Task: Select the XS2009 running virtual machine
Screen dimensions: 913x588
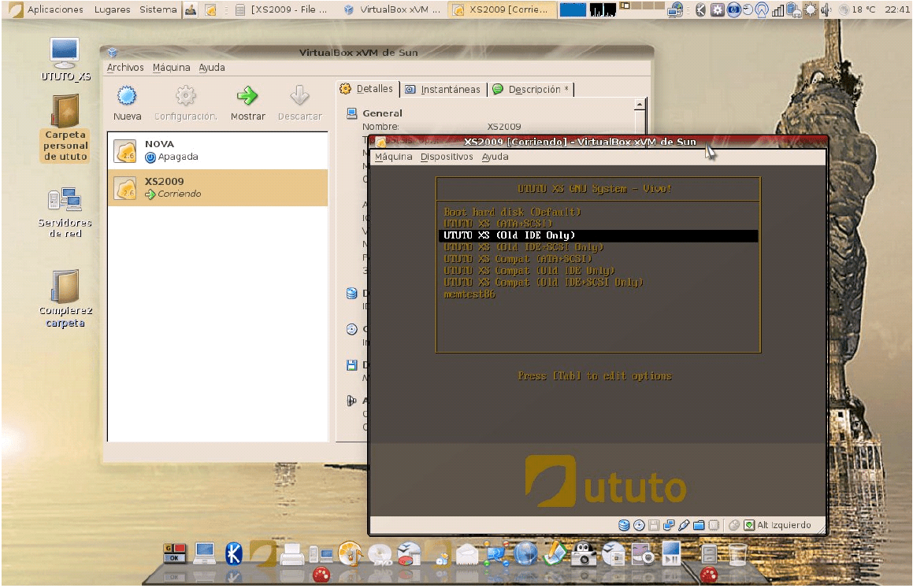Action: (x=217, y=187)
